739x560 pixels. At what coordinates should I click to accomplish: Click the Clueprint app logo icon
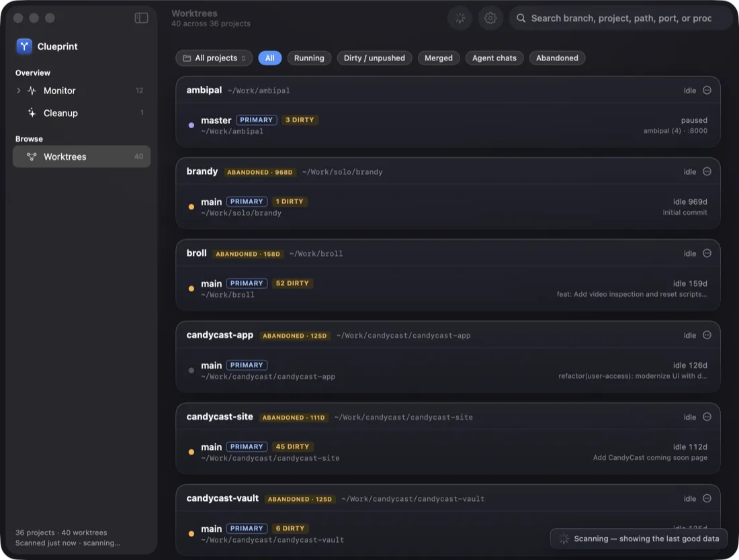point(24,46)
